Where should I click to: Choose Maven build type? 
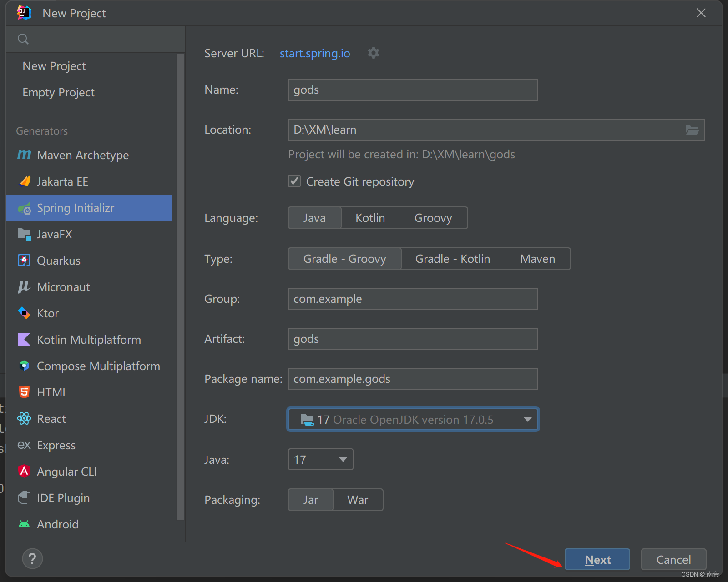538,259
